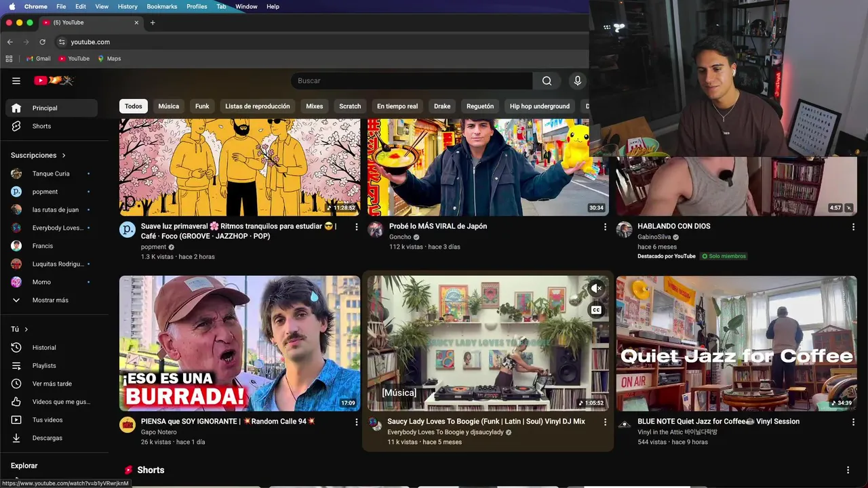Select the Mixes filter chip
The image size is (868, 488).
(x=315, y=106)
